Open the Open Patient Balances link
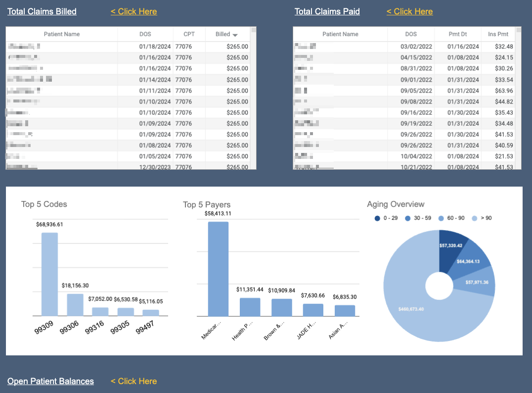This screenshot has height=393, width=532. point(50,381)
